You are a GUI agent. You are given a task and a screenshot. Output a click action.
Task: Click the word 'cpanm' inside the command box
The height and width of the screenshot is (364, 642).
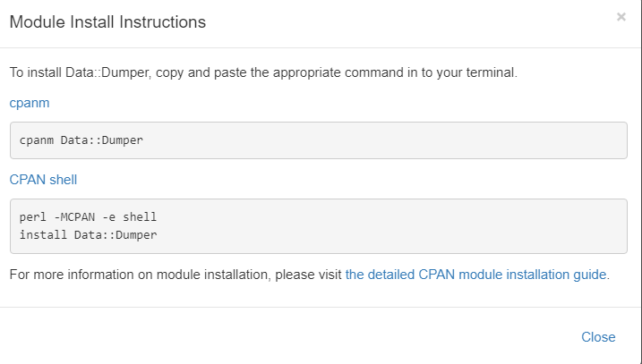tap(37, 140)
